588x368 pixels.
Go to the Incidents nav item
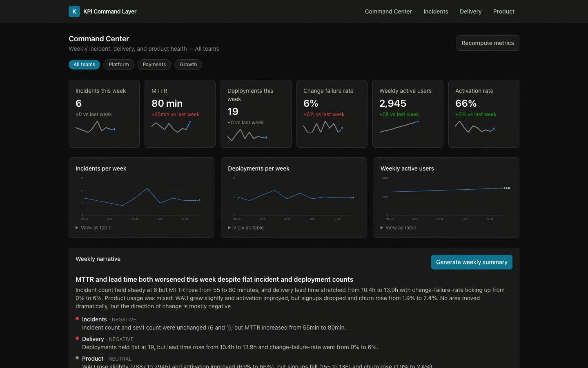(x=436, y=11)
